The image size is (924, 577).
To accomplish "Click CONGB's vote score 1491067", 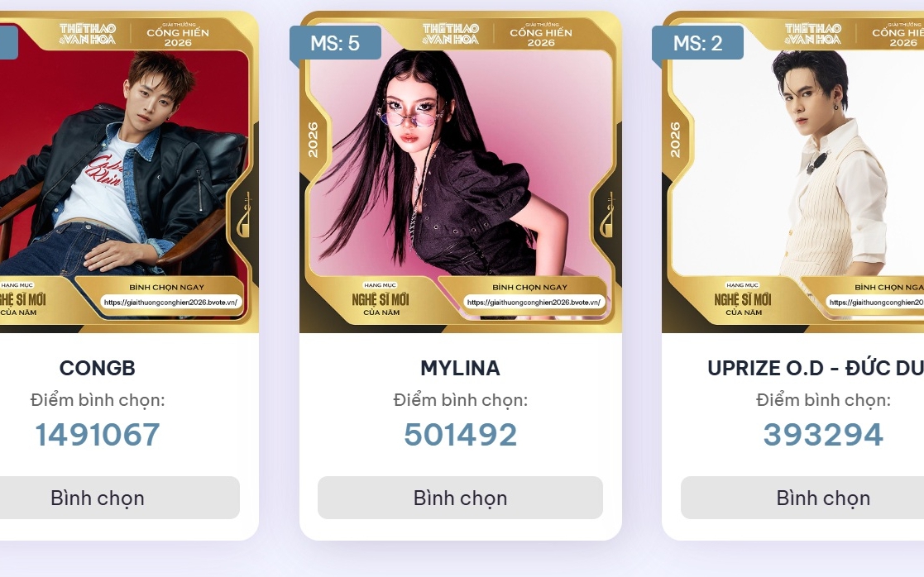I will [x=98, y=435].
